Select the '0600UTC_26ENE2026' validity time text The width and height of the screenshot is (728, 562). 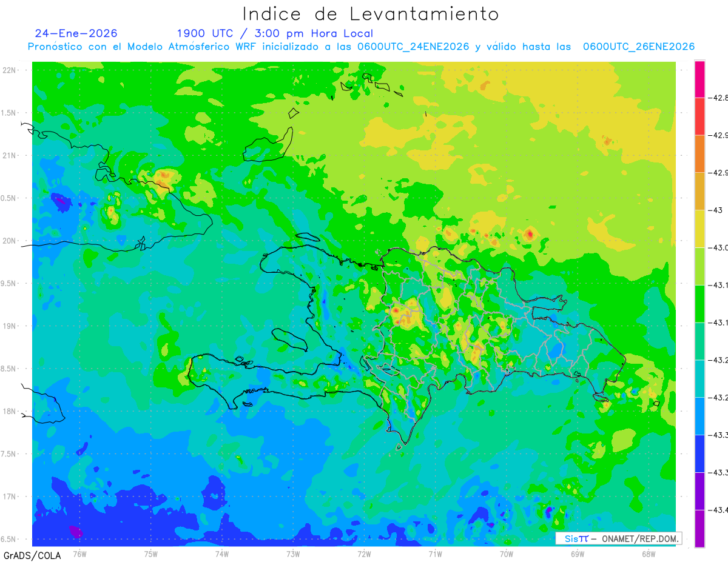coord(639,47)
